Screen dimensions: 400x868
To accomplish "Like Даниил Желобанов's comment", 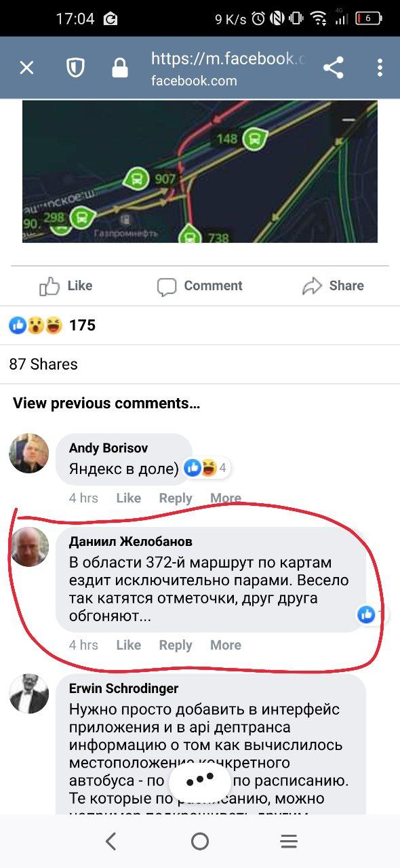I will point(128,645).
